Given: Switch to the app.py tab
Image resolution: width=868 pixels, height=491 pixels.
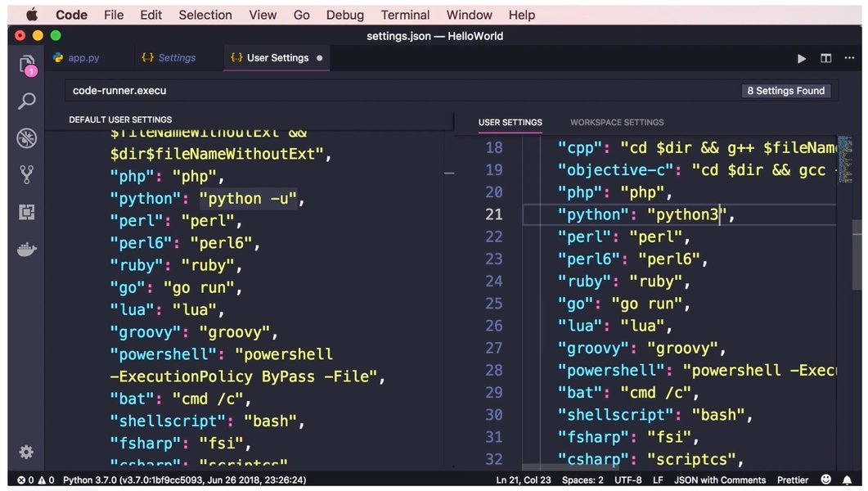Looking at the screenshot, I should (x=83, y=57).
